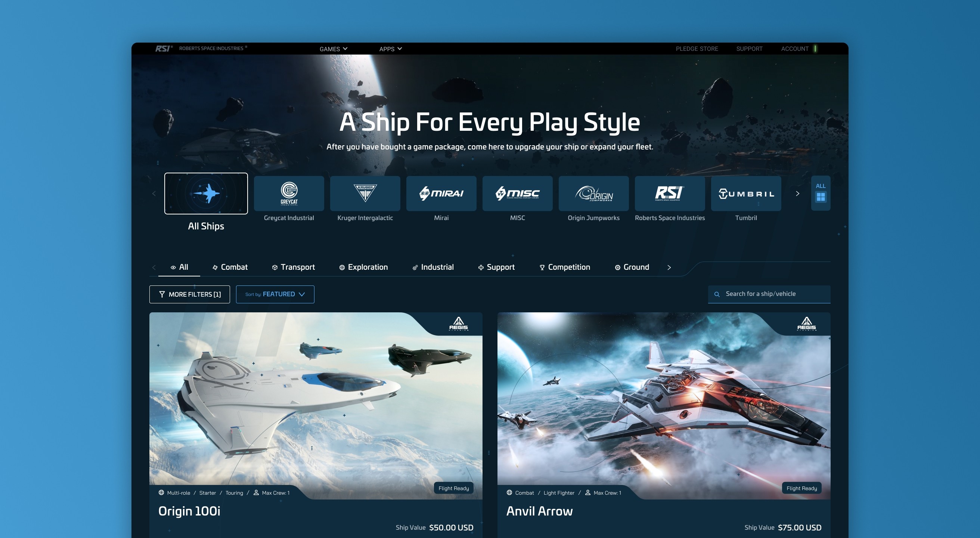This screenshot has width=980, height=538.
Task: Open the MORE FILTERS button
Action: (x=189, y=294)
